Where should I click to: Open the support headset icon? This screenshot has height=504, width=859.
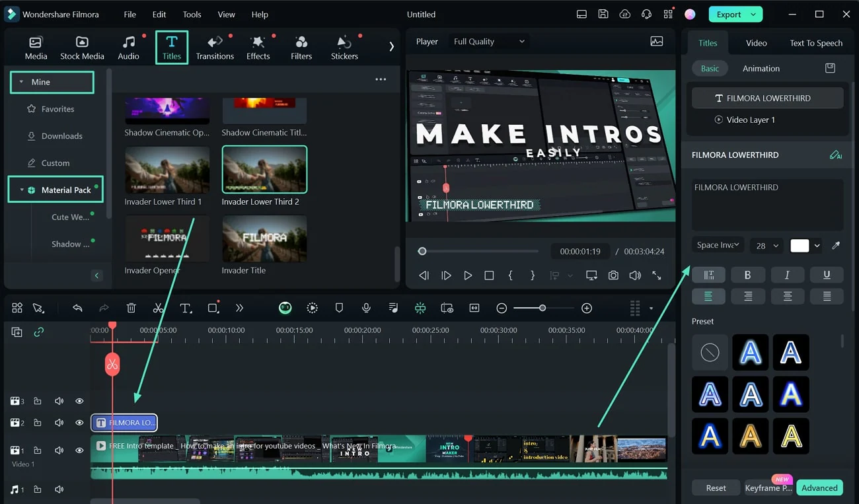[x=646, y=14]
